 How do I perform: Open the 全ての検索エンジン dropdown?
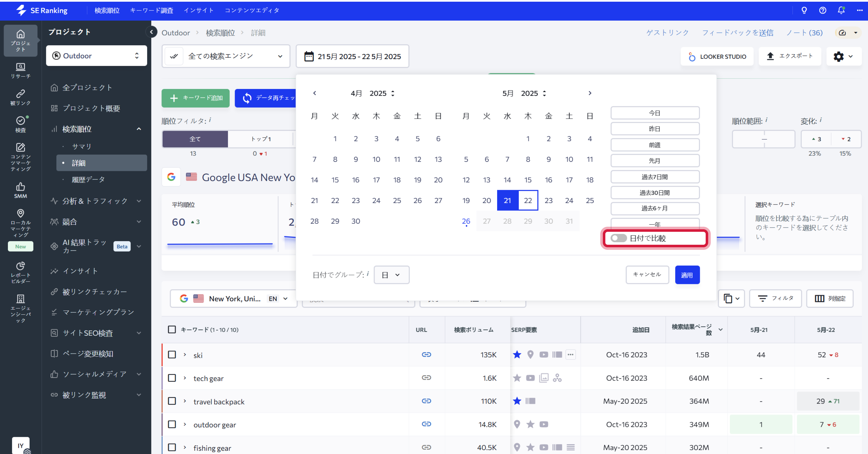(x=226, y=56)
